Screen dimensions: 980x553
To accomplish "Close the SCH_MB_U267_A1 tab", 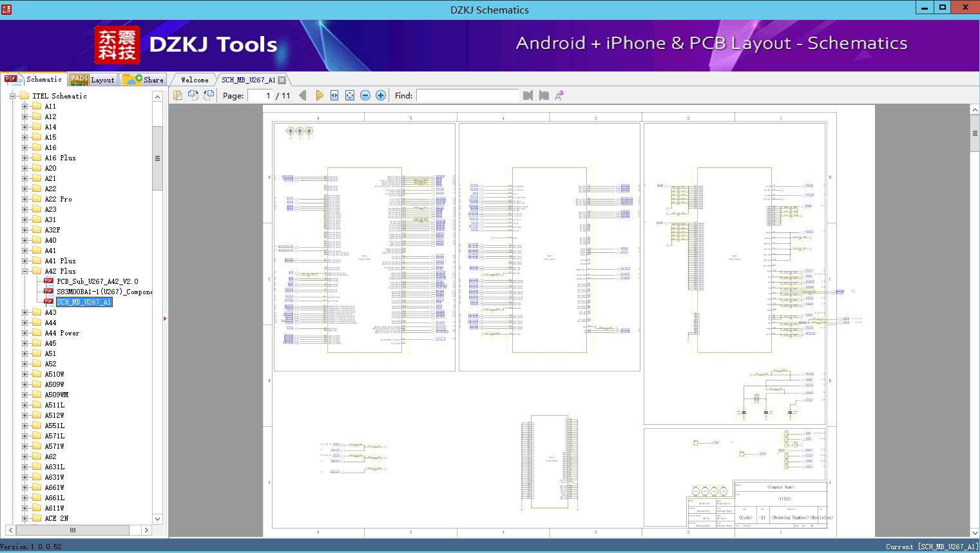I will click(282, 80).
